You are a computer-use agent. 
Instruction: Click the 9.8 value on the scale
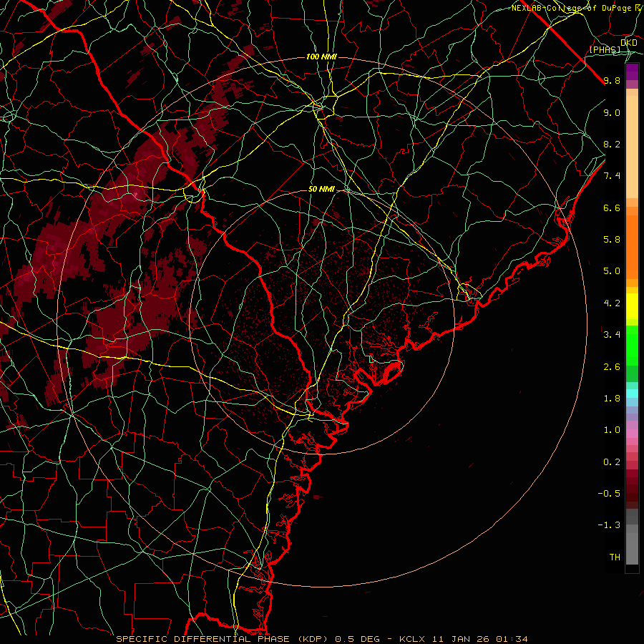click(x=612, y=80)
